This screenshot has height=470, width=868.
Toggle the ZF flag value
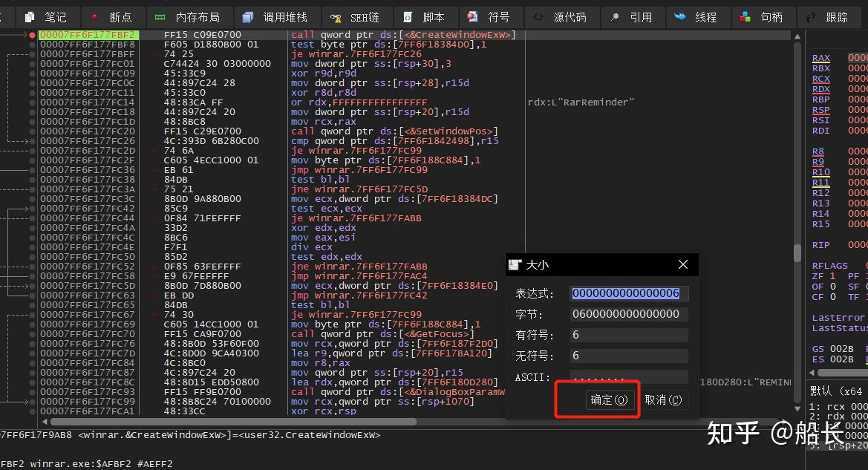point(832,275)
